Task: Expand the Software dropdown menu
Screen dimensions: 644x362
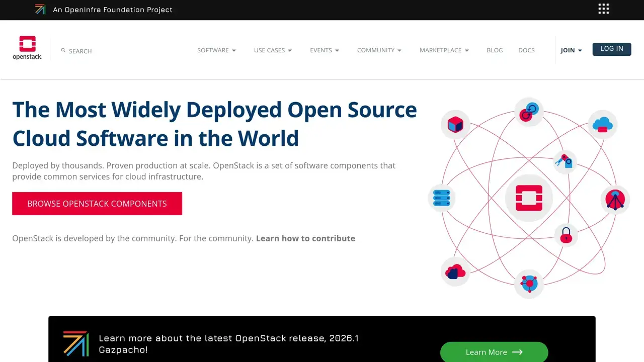Action: tap(217, 50)
